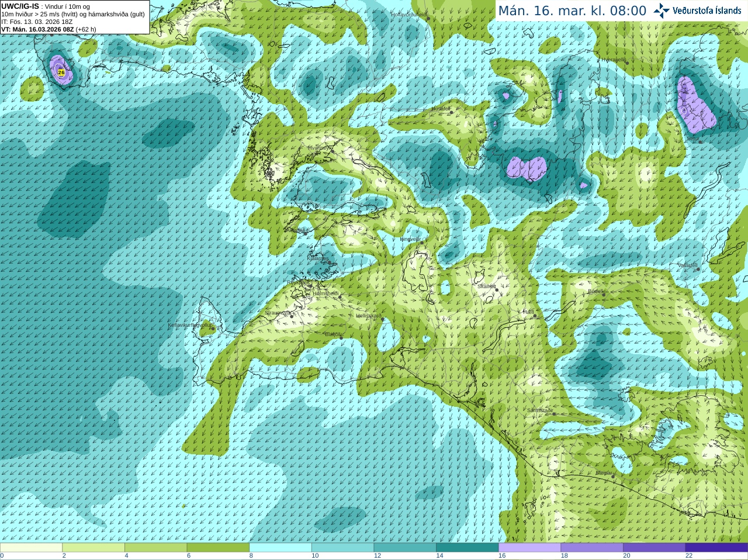Click the Veðurstofa Íslands name text
This screenshot has width=748, height=560.
coord(707,11)
